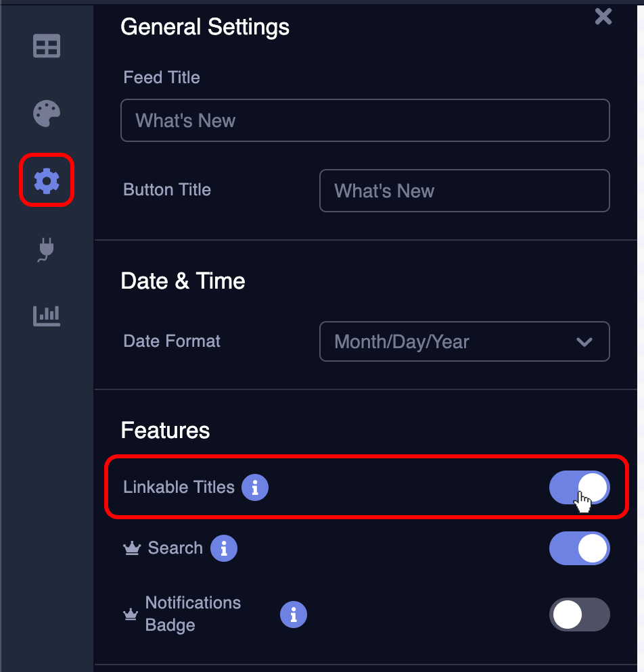Click the crown icon beside Search
Screen dimensions: 644x672
coord(132,548)
